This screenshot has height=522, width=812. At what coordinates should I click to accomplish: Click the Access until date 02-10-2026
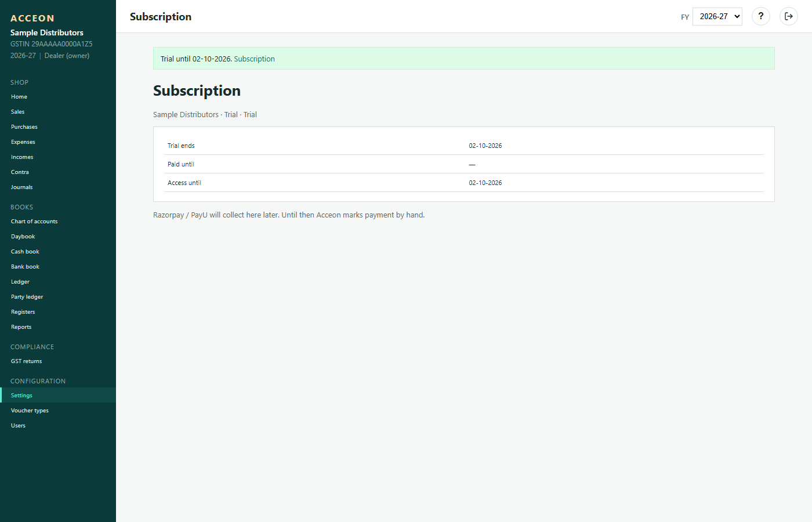point(485,183)
